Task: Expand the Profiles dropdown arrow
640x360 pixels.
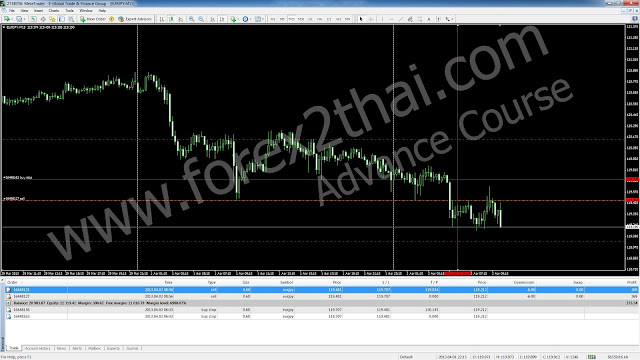Action: (x=24, y=19)
